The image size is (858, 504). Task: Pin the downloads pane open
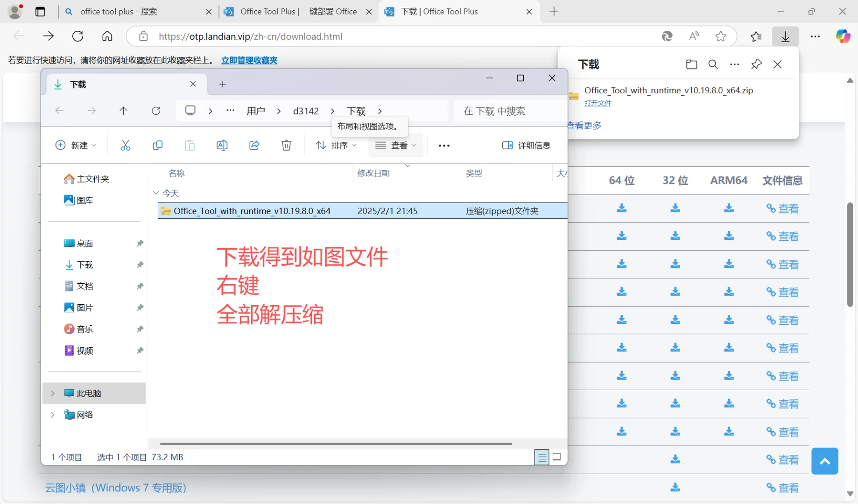pos(757,64)
